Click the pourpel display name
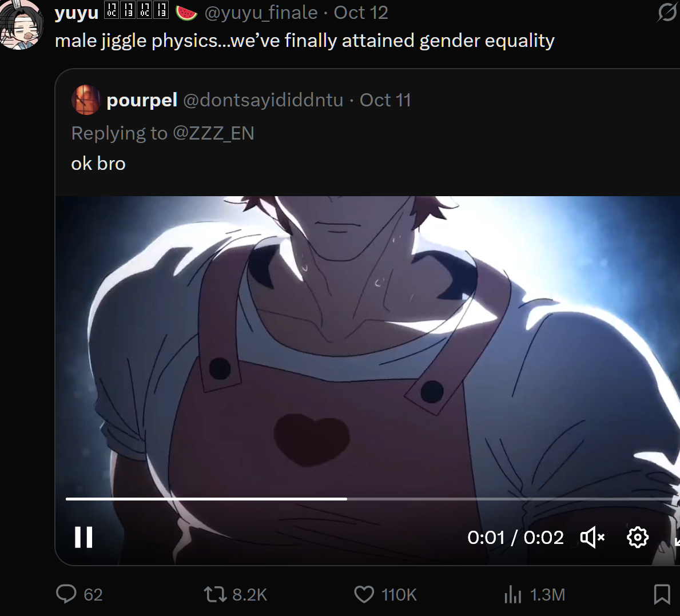This screenshot has height=616, width=680. pos(142,100)
